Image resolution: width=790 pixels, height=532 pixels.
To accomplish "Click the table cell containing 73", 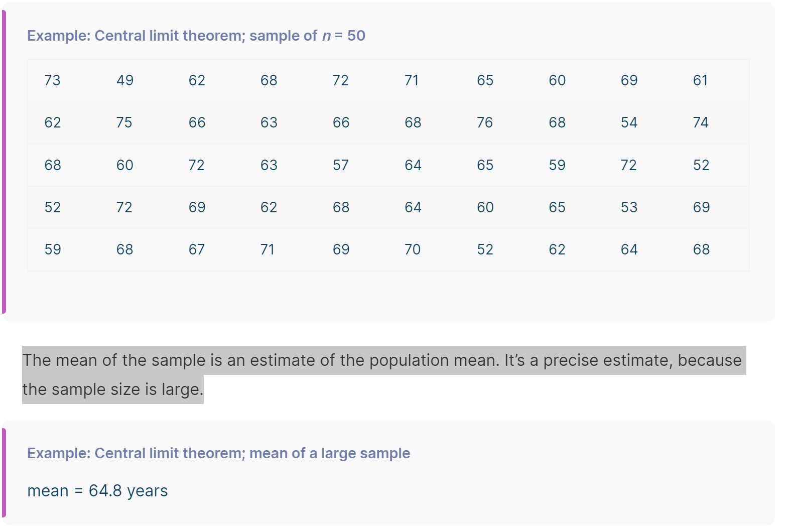I will pyautogui.click(x=52, y=80).
